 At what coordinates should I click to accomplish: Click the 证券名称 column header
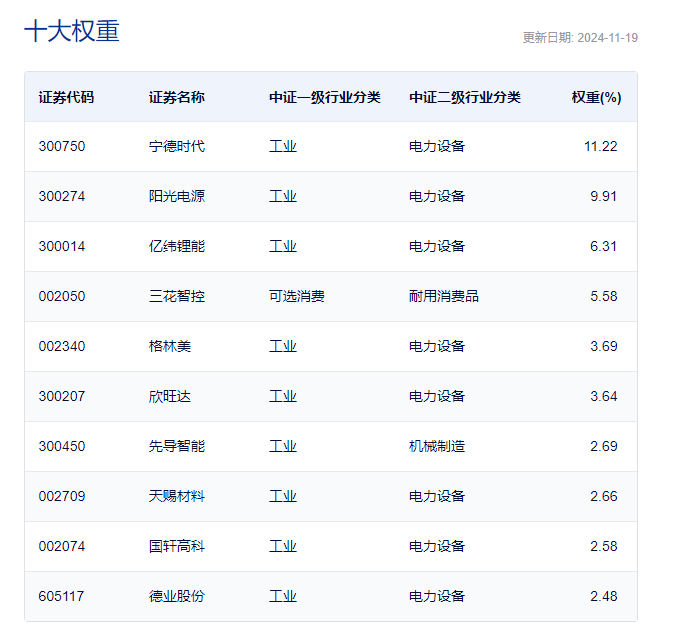(x=176, y=97)
